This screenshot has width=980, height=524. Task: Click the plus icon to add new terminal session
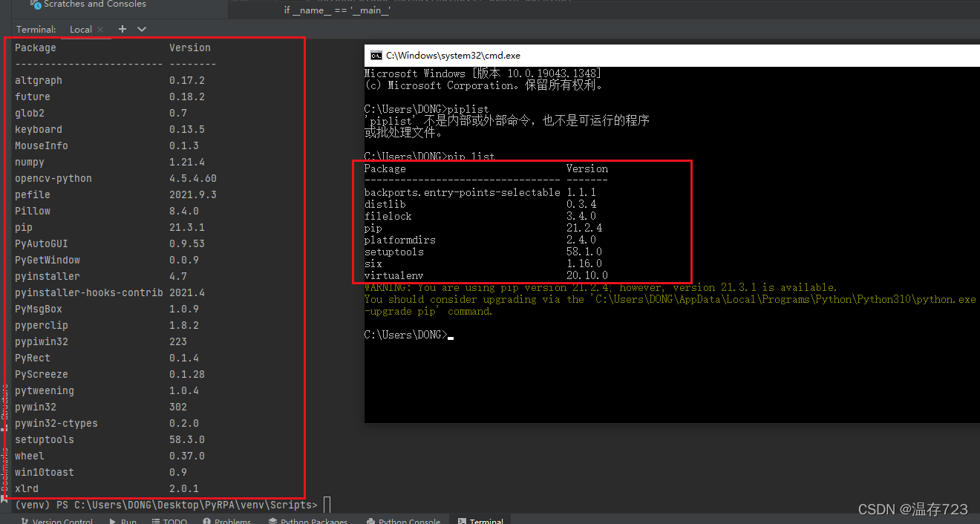coord(122,29)
